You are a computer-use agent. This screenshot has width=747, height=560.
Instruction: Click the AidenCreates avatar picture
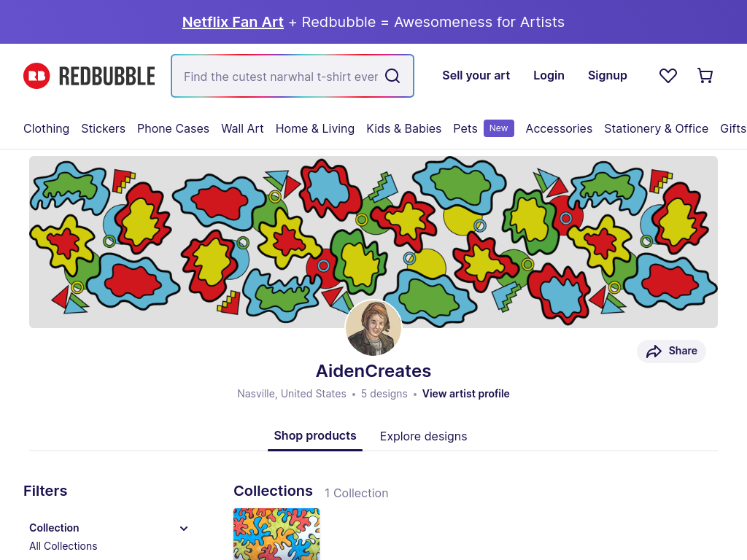373,328
